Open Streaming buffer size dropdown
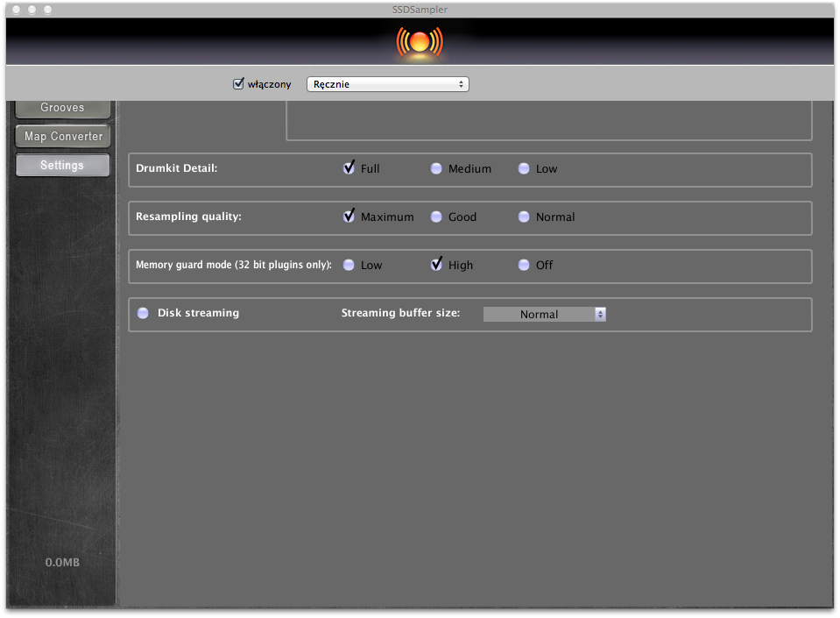 544,315
